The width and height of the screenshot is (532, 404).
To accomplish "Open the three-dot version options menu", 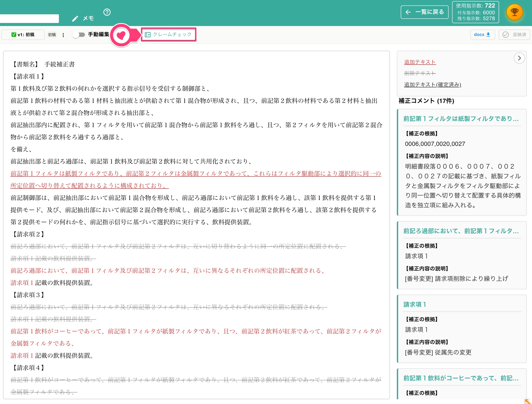I will 63,35.
